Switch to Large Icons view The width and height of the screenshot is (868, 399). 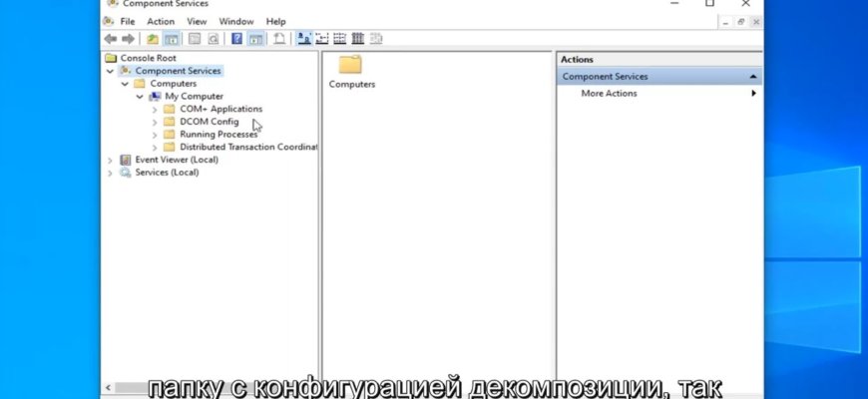[x=304, y=39]
